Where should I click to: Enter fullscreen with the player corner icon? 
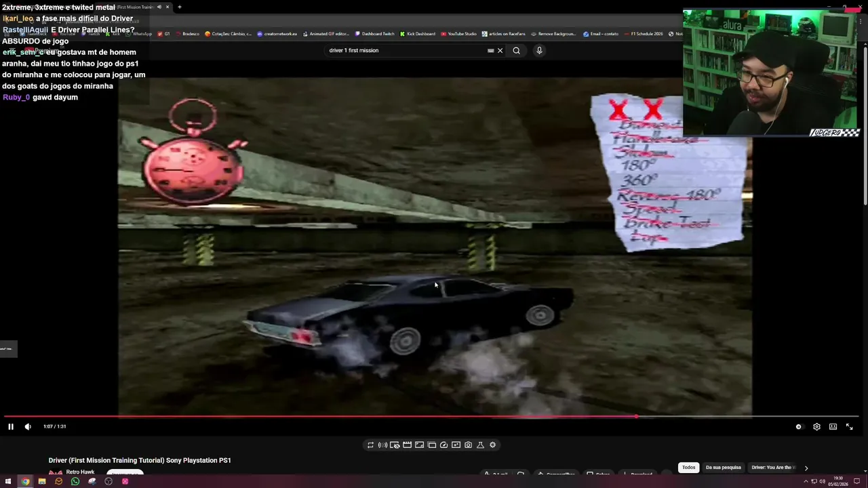click(849, 426)
